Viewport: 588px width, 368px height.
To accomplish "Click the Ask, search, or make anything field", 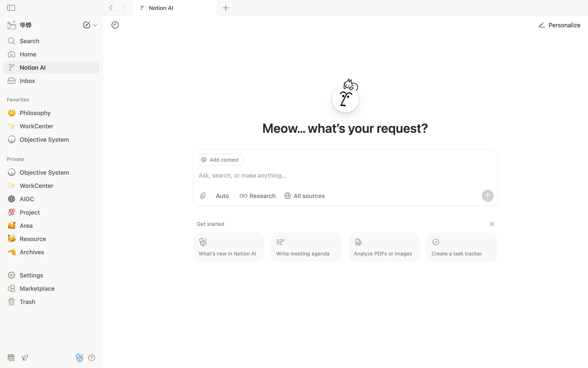I will click(345, 176).
